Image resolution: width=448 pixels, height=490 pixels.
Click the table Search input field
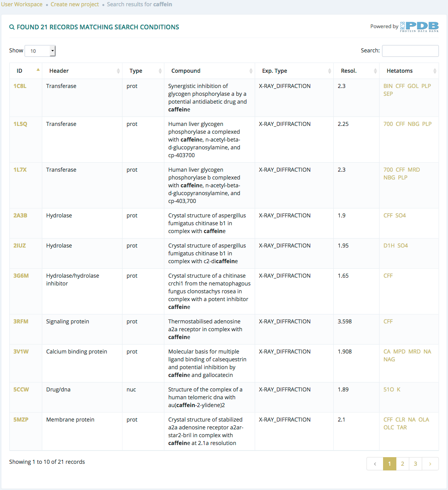410,51
